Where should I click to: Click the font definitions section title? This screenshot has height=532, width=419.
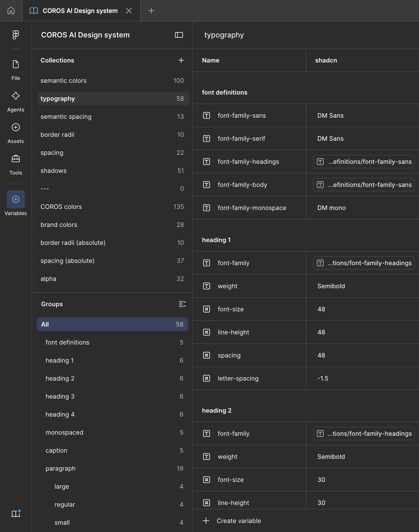coord(225,92)
